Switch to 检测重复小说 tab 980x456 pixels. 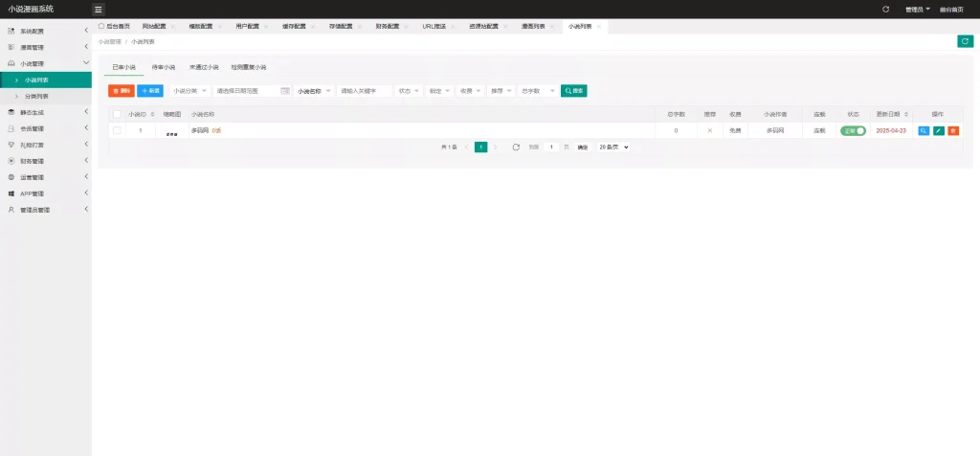pos(248,67)
